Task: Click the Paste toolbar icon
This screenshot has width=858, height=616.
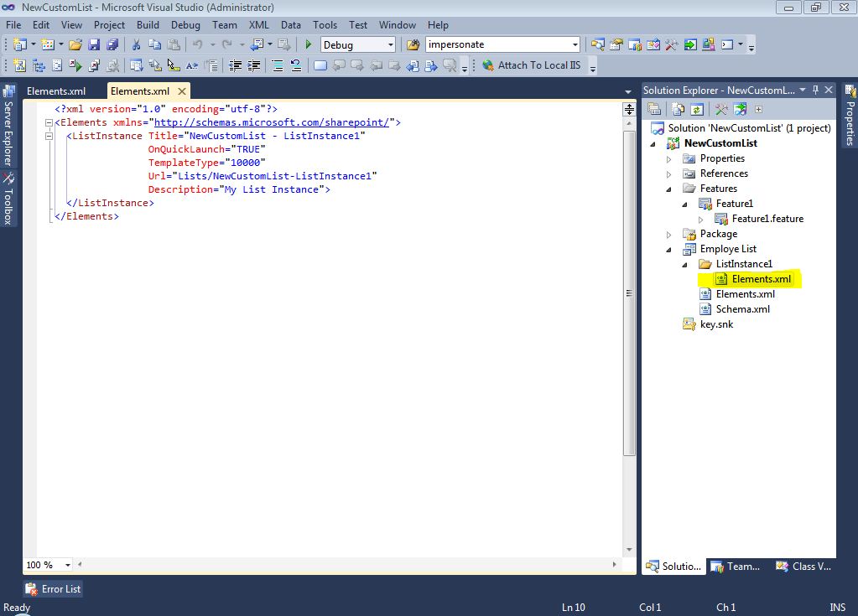Action: tap(173, 44)
